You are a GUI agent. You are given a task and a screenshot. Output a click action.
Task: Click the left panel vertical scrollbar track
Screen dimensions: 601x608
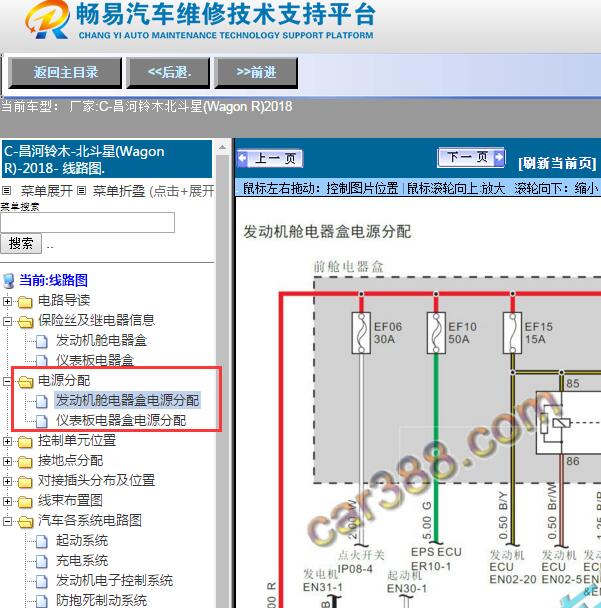tap(223, 380)
